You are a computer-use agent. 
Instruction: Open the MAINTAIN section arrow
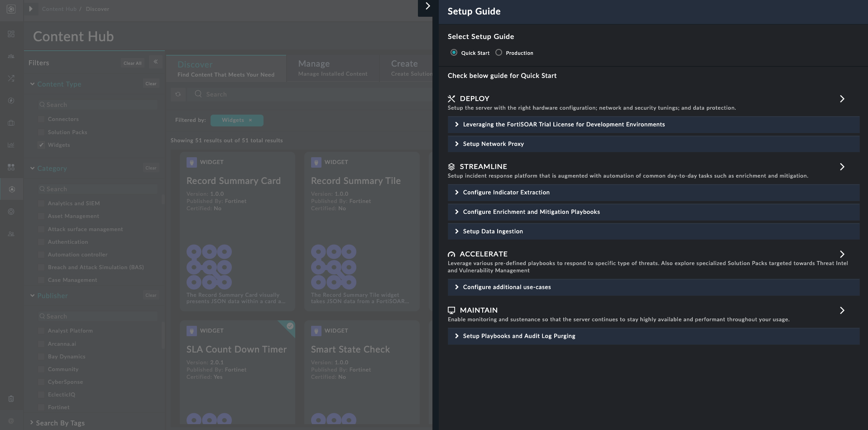coord(842,310)
